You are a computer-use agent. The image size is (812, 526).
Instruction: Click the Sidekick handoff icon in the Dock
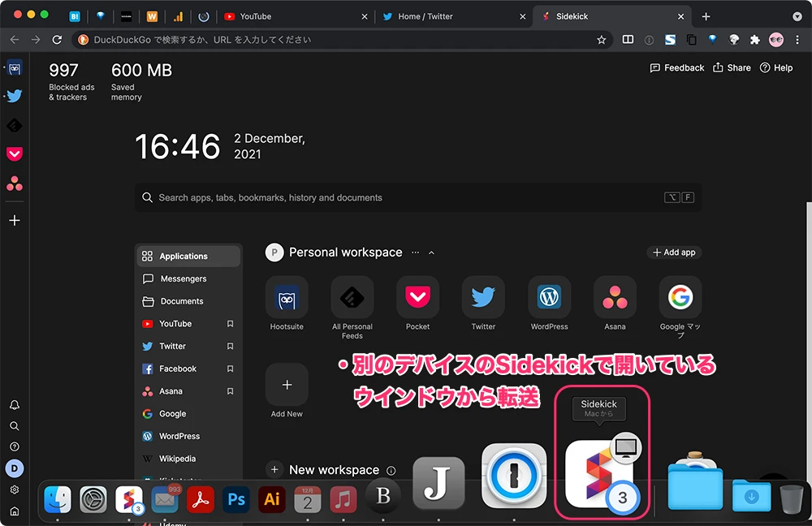[601, 475]
